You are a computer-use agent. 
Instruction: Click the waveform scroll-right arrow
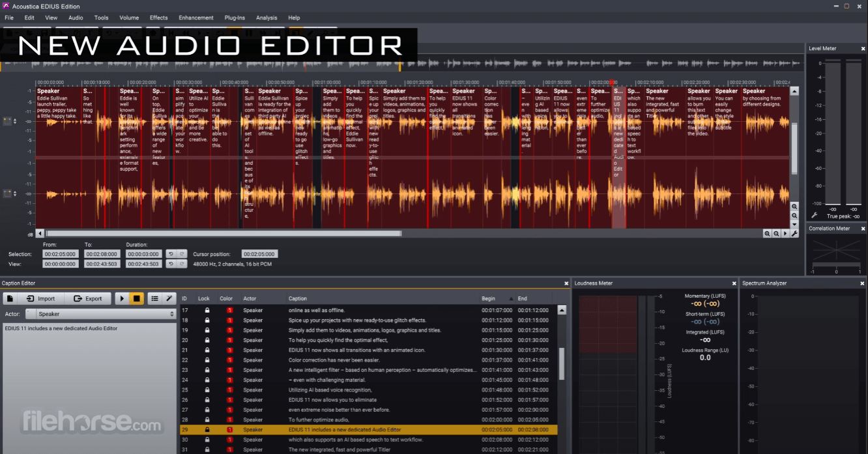785,233
